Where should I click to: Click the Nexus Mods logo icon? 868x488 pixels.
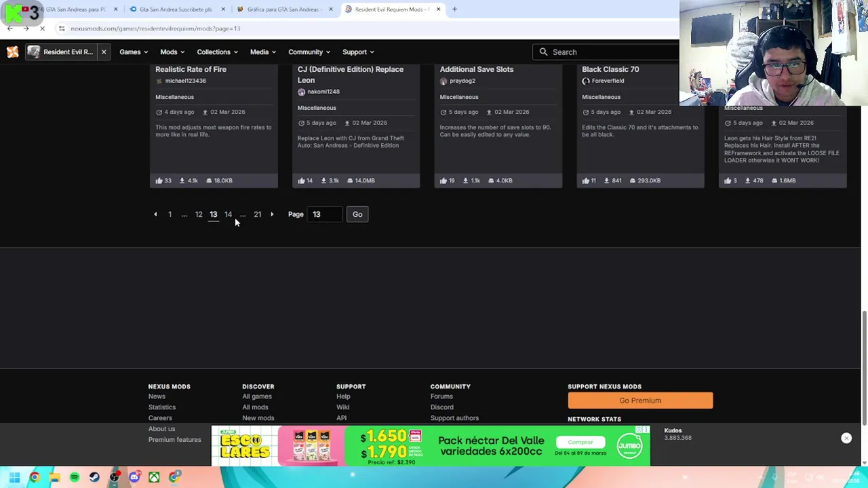point(12,52)
